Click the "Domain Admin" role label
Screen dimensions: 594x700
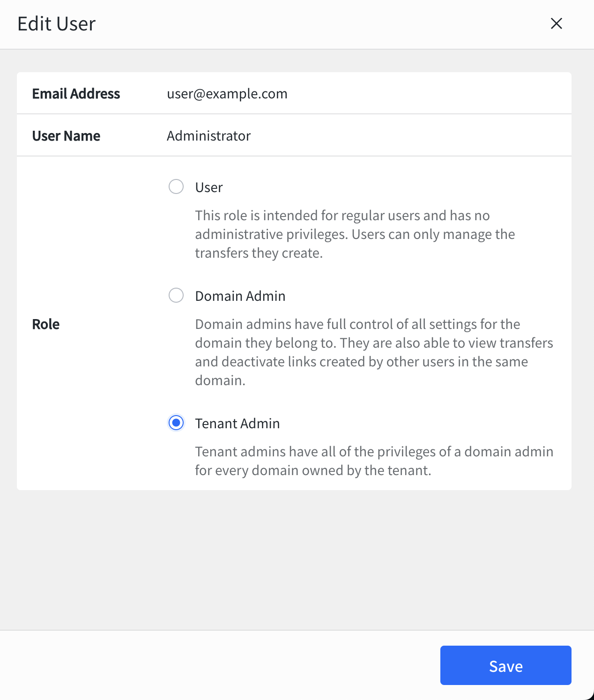pyautogui.click(x=240, y=296)
